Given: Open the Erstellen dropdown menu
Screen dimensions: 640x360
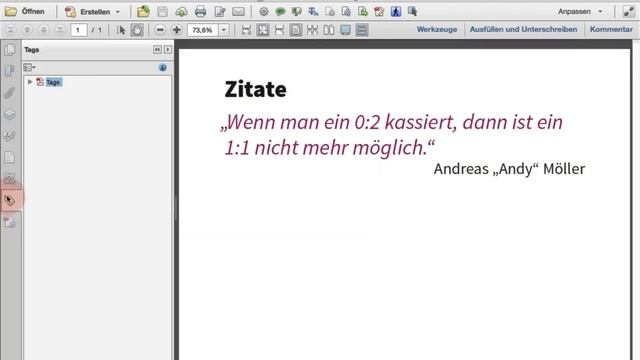Looking at the screenshot, I should pos(93,12).
